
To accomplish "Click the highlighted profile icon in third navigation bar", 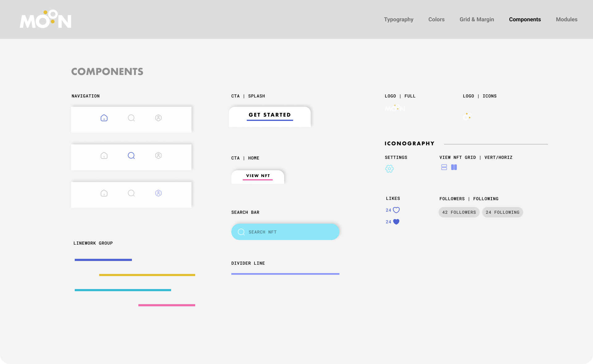I will pos(158,193).
